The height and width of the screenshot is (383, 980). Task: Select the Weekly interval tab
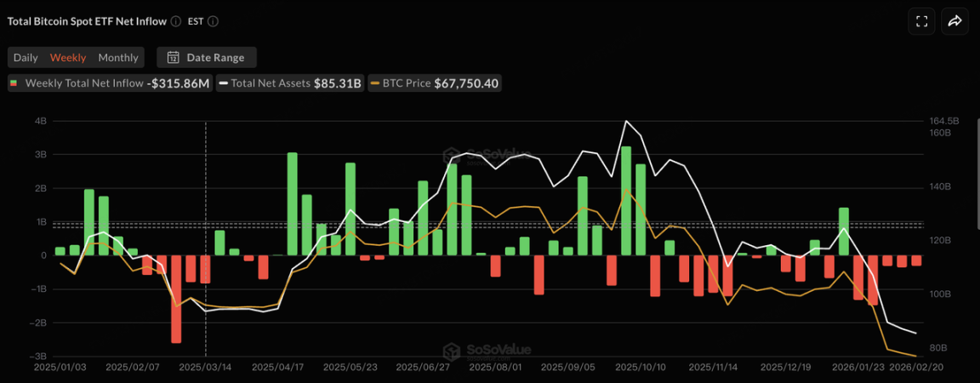[68, 58]
